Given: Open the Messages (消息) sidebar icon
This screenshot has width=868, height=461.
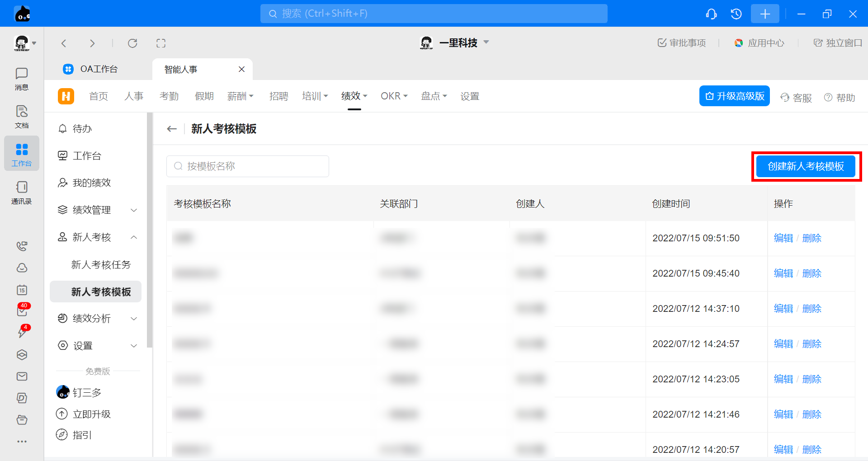Looking at the screenshot, I should 21,79.
